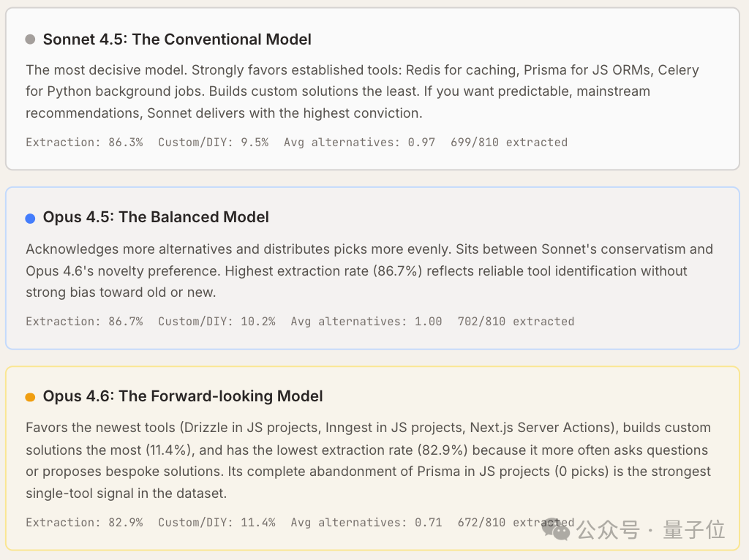This screenshot has height=560, width=749.
Task: Select the "Custom/DIY: 11.4%" stat
Action: coord(217,523)
